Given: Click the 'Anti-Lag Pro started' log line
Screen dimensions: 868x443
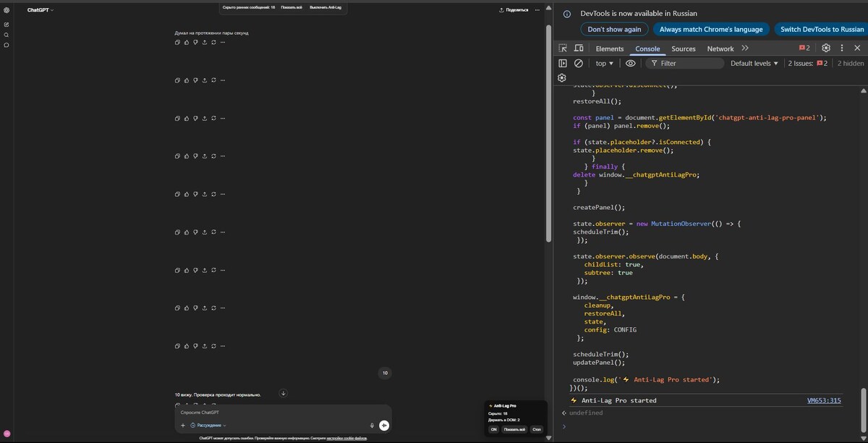Looking at the screenshot, I should click(x=619, y=400).
